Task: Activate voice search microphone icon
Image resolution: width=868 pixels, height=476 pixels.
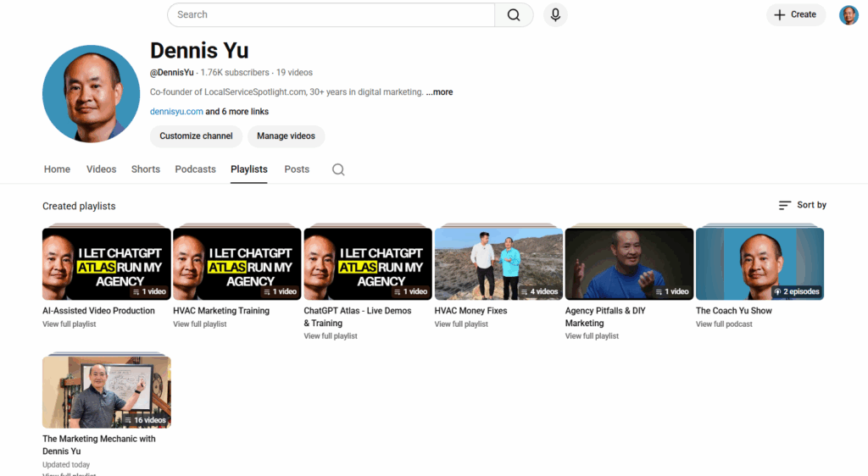Action: 555,14
